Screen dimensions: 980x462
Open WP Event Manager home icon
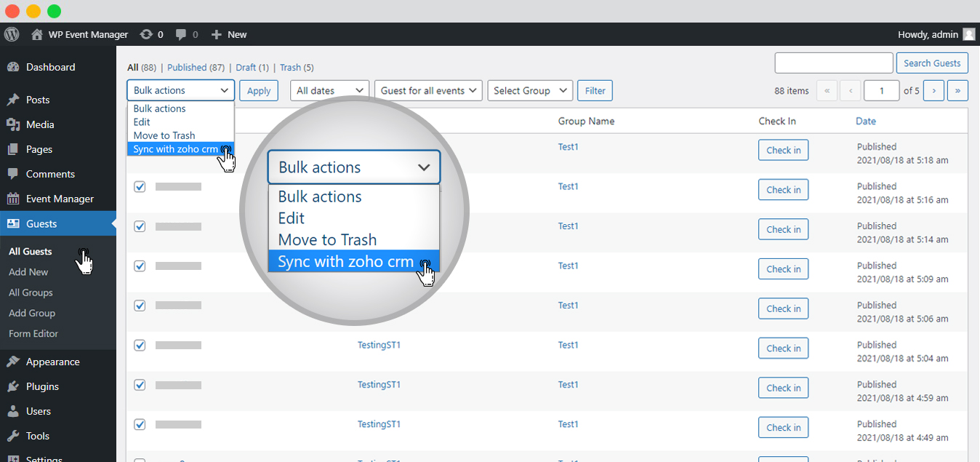coord(37,34)
